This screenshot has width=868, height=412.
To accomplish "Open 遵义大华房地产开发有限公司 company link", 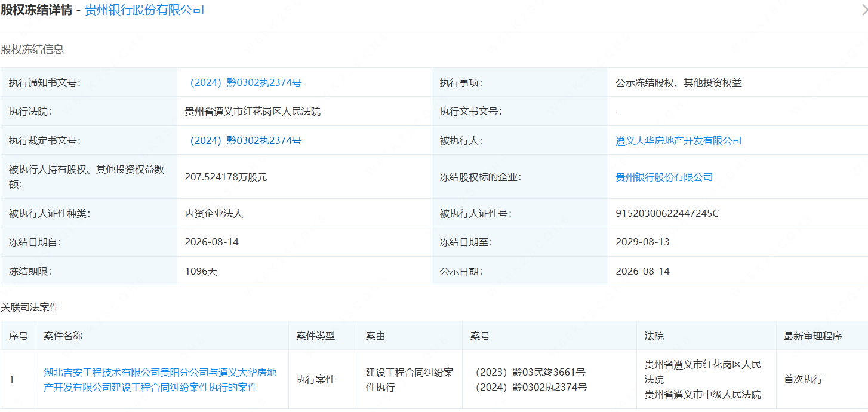I will [x=679, y=141].
